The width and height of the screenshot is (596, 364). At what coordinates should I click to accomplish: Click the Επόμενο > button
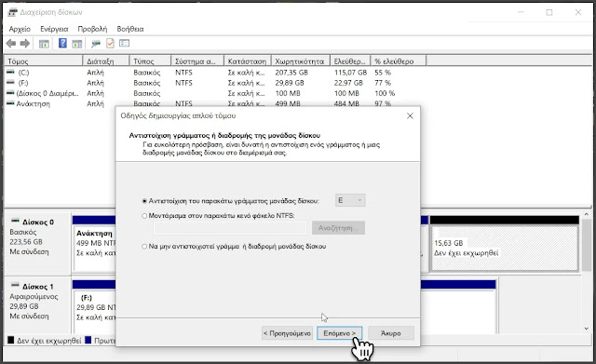click(339, 333)
